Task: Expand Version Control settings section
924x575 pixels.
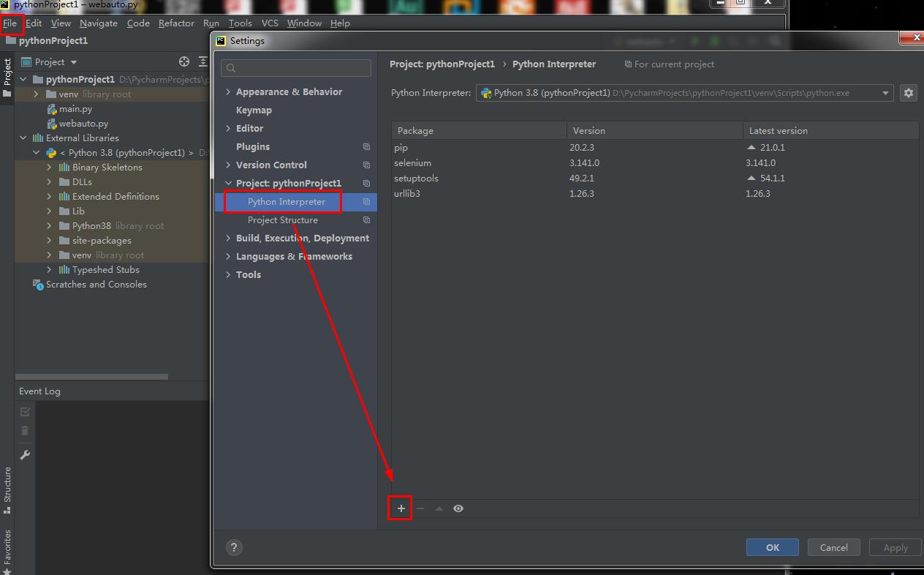Action: pyautogui.click(x=228, y=165)
